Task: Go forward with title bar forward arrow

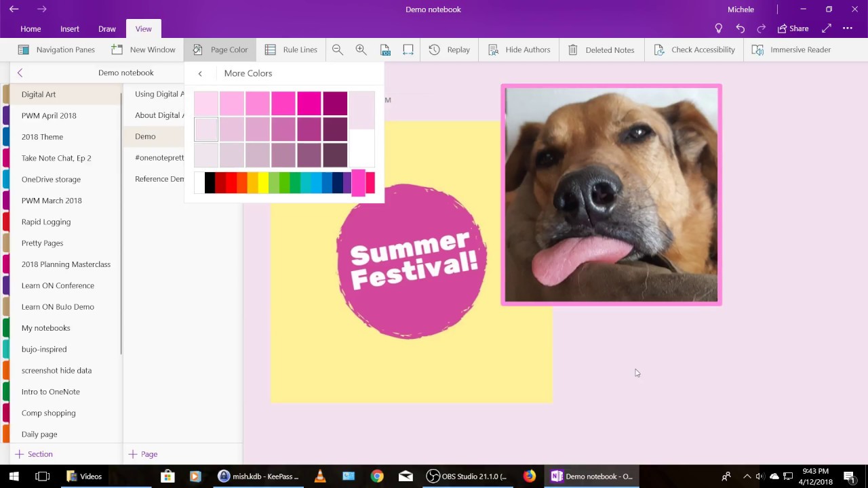Action: coord(42,9)
